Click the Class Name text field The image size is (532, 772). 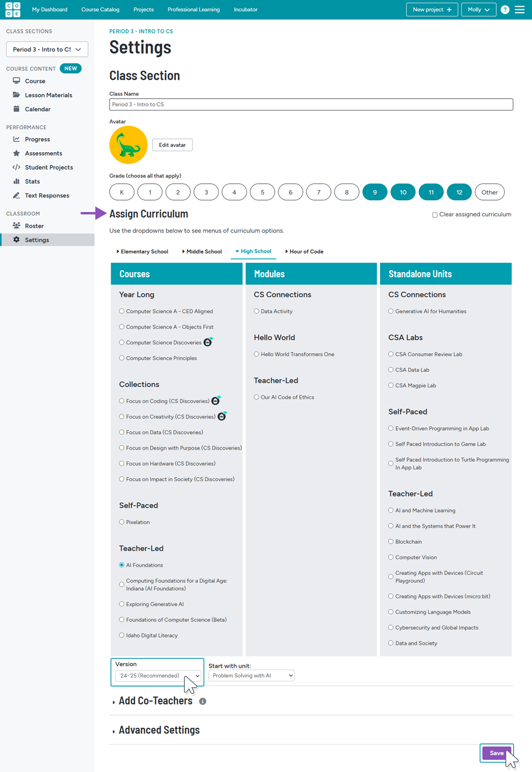[x=311, y=104]
